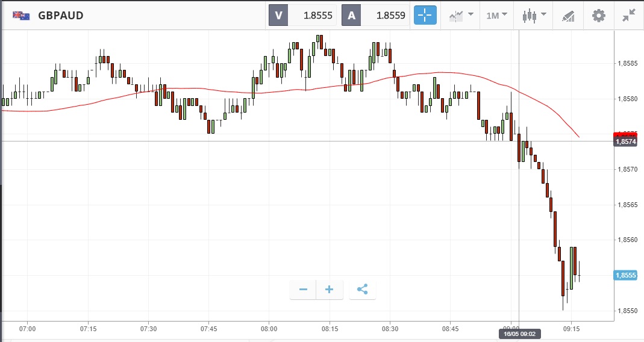Click the 08:00 time axis label
Viewport: 644px width, 342px height.
[269, 329]
